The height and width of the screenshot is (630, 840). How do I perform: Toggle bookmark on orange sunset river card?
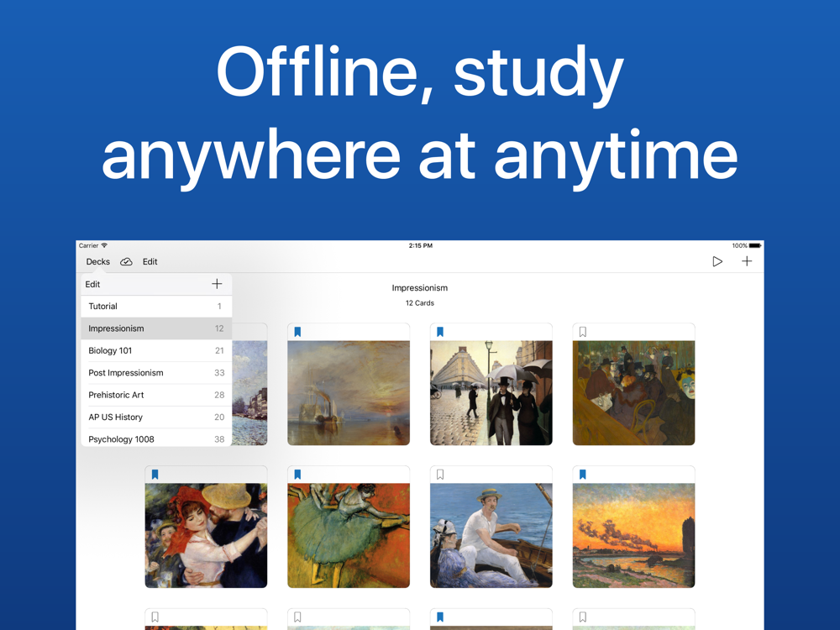click(x=583, y=475)
